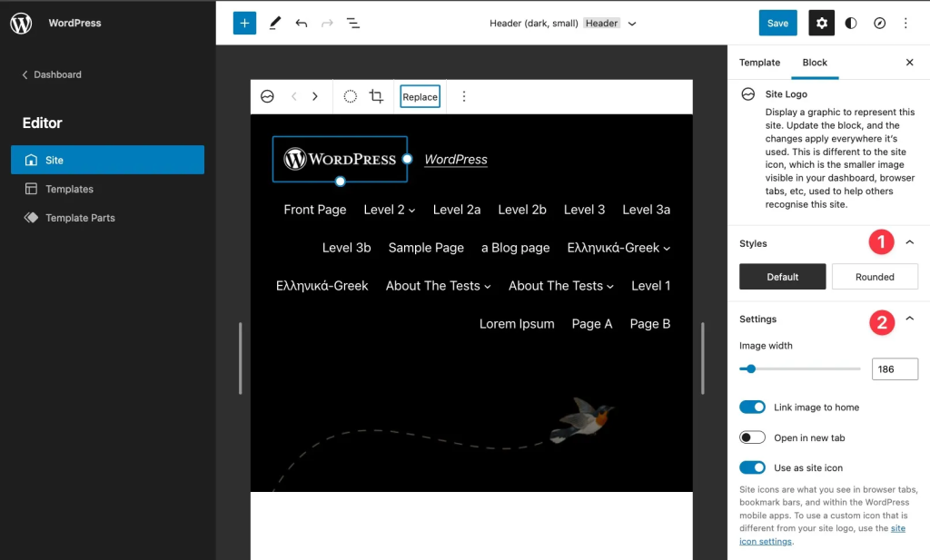Select the Crop tool icon
The height and width of the screenshot is (560, 930).
point(377,96)
